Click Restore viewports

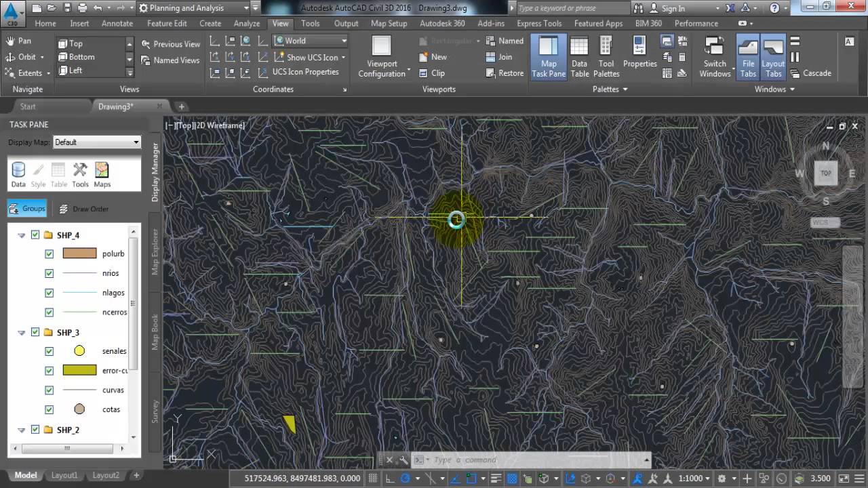(505, 73)
